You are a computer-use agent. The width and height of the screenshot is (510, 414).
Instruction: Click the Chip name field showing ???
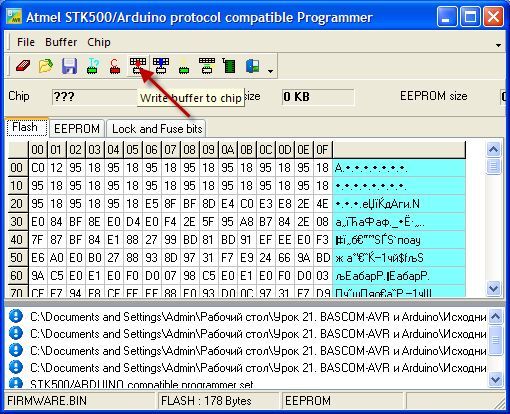[95, 97]
